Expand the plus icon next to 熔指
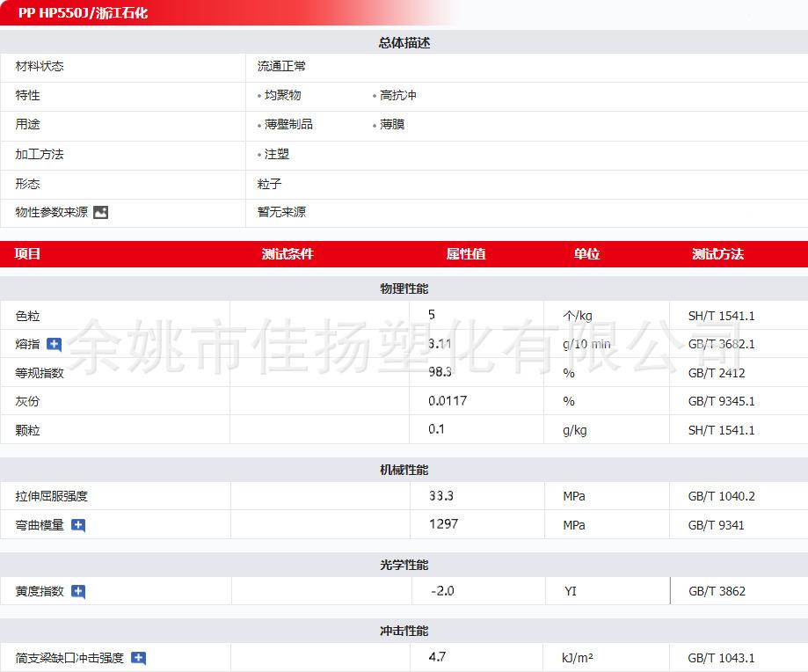808x672 pixels. tap(54, 344)
